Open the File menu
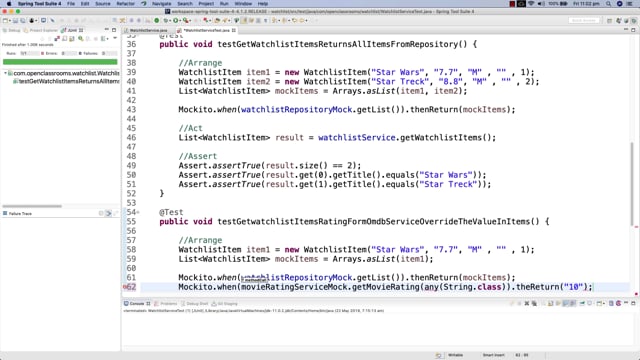Viewport: 640px width, 360px height. pos(71,4)
